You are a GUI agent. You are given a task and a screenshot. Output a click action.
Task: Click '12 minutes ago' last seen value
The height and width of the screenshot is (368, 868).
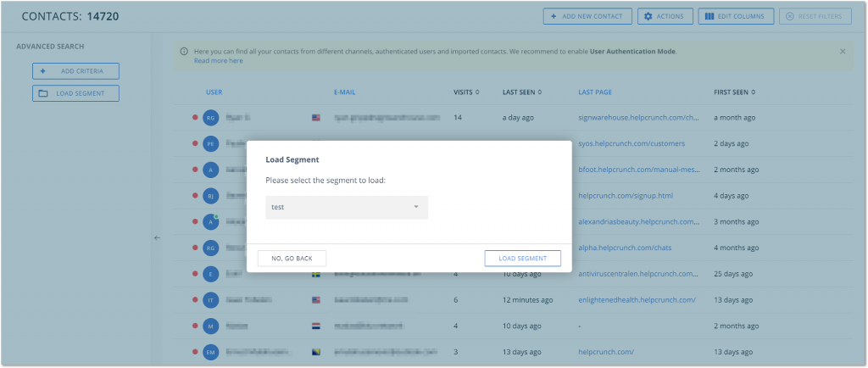527,300
